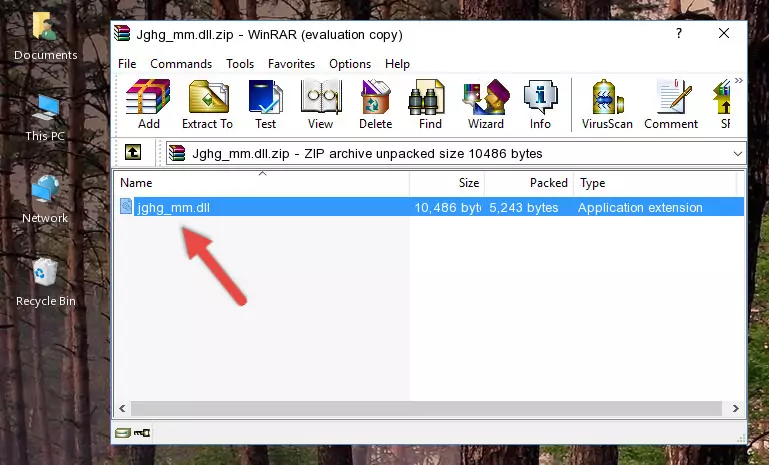Open the Tools menu
The image size is (769, 465).
coord(240,64)
